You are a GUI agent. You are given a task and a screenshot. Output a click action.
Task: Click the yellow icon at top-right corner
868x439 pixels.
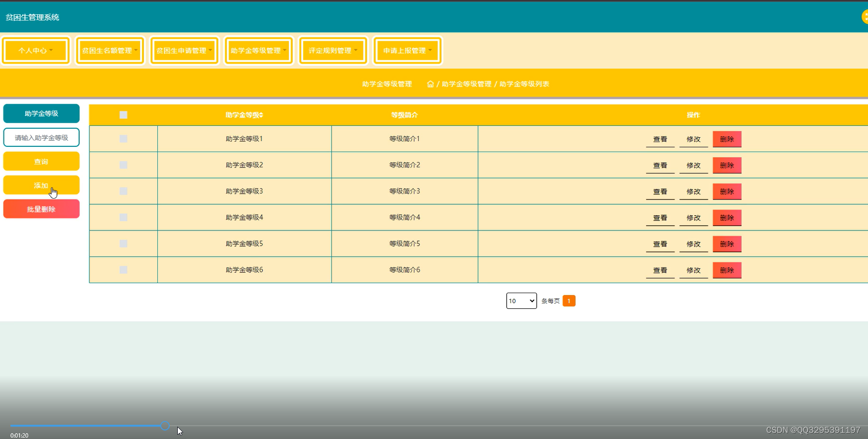pyautogui.click(x=865, y=17)
